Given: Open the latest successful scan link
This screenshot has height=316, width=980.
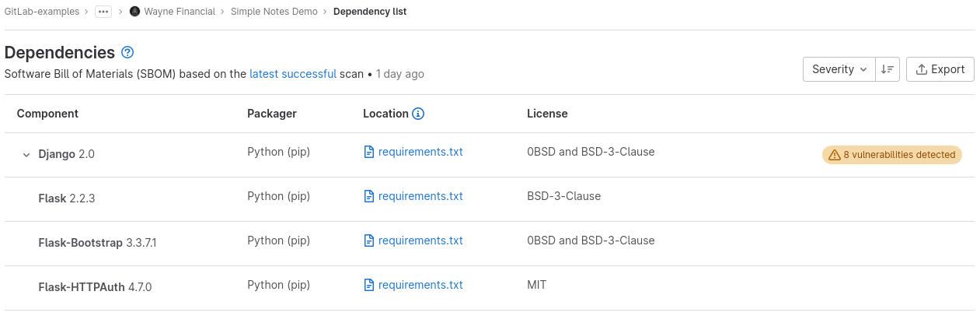Looking at the screenshot, I should [293, 74].
